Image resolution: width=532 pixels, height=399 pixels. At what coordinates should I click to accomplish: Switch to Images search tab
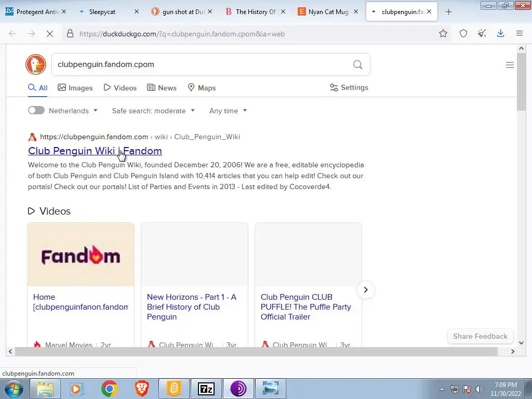75,88
